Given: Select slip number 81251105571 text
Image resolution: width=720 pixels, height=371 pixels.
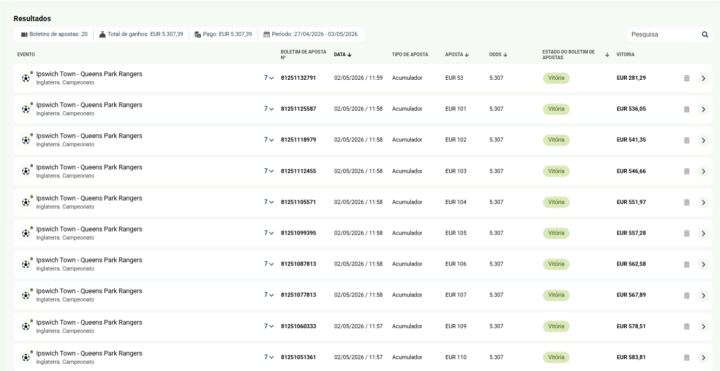Looking at the screenshot, I should pyautogui.click(x=298, y=202).
